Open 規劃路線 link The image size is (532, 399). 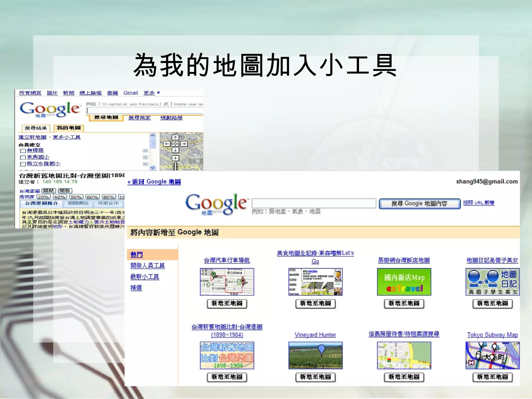pyautogui.click(x=171, y=118)
